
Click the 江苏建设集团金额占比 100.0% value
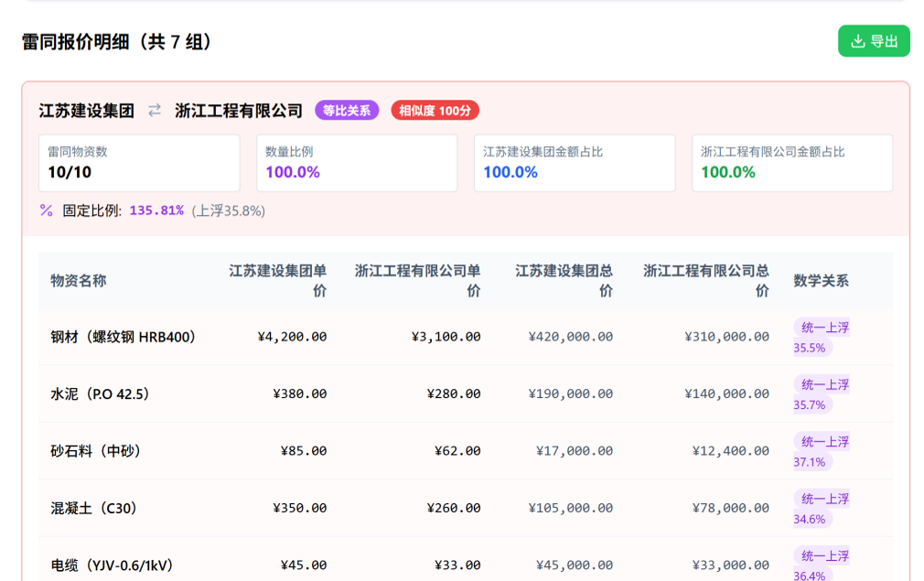(510, 172)
